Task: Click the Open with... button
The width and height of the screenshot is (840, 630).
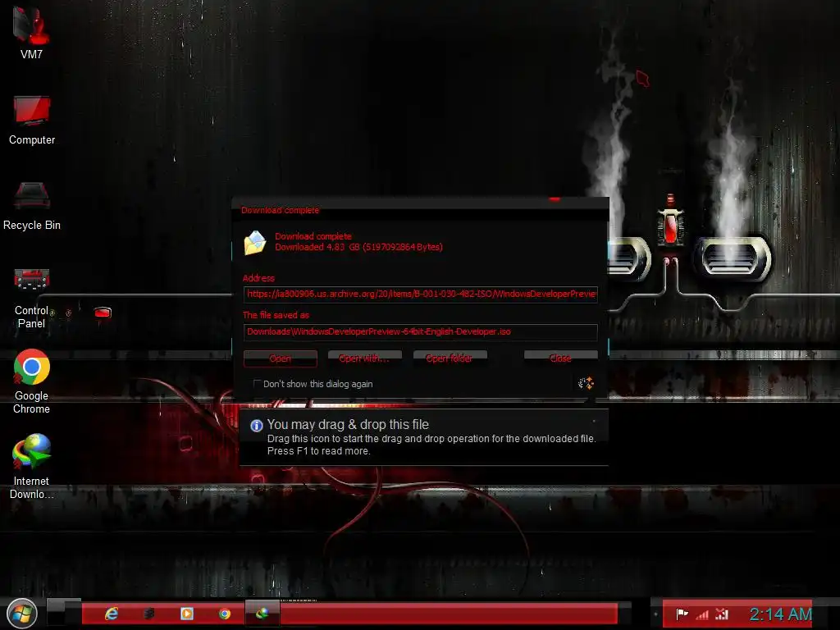Action: coord(365,358)
